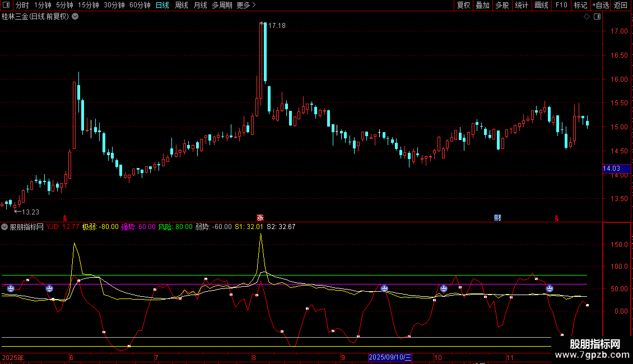The image size is (633, 364).
Task: Click the rightmost sad-face signal icon
Action: coord(550,288)
